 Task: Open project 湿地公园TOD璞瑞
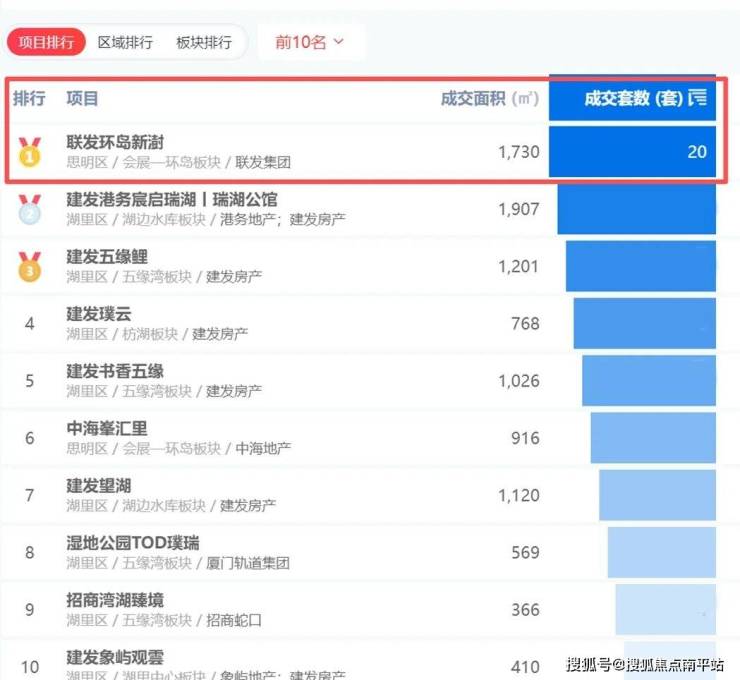[133, 543]
